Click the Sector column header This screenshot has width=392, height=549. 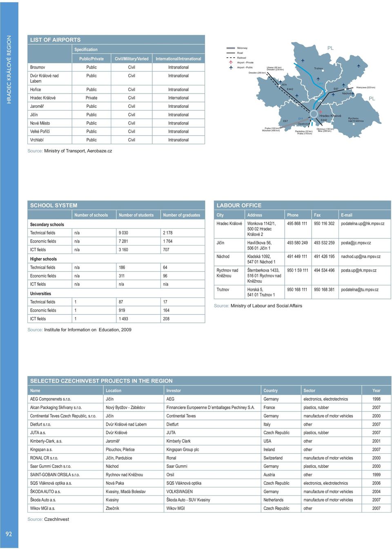click(x=309, y=391)
